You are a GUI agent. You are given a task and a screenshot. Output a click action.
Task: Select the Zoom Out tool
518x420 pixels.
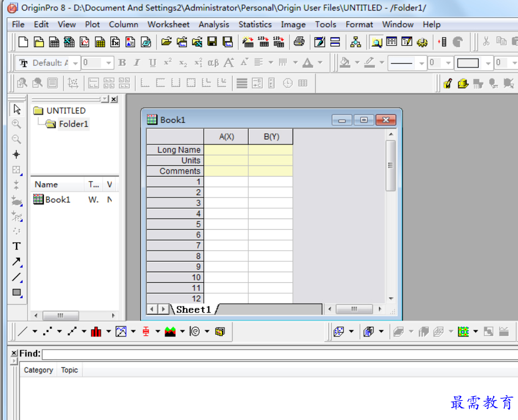[17, 139]
